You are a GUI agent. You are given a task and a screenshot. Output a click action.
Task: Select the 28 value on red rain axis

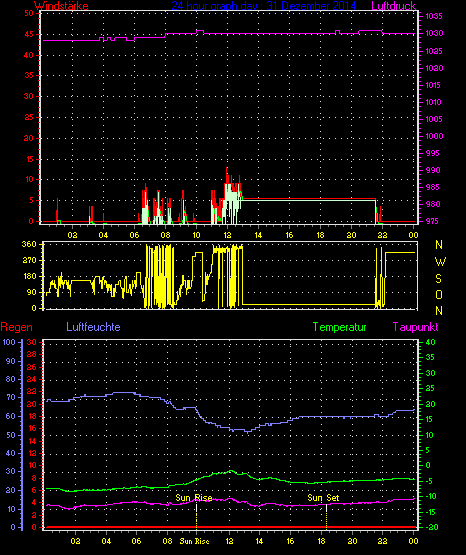32,354
